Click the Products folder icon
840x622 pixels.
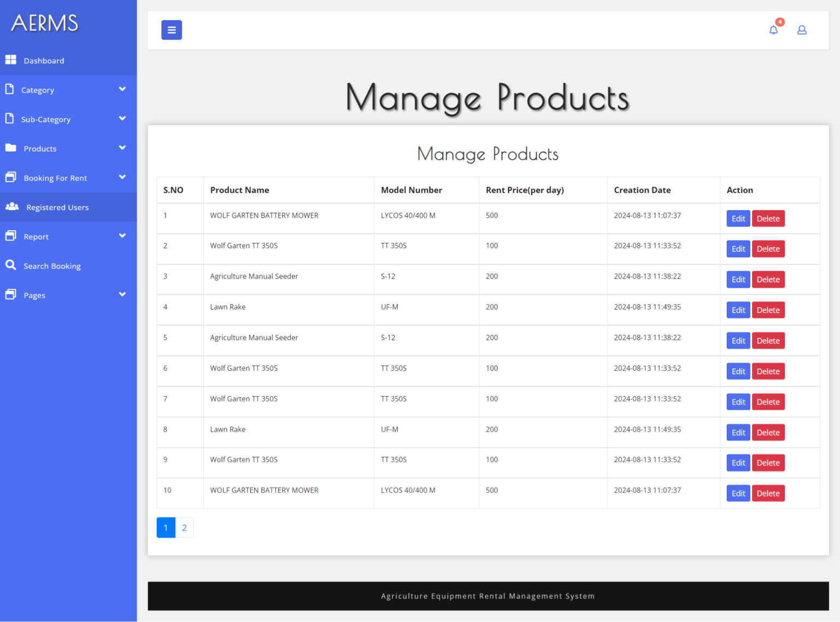[11, 148]
